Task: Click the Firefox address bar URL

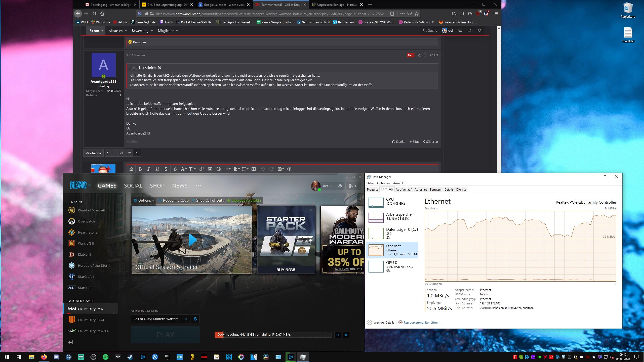Action: pyautogui.click(x=270, y=14)
